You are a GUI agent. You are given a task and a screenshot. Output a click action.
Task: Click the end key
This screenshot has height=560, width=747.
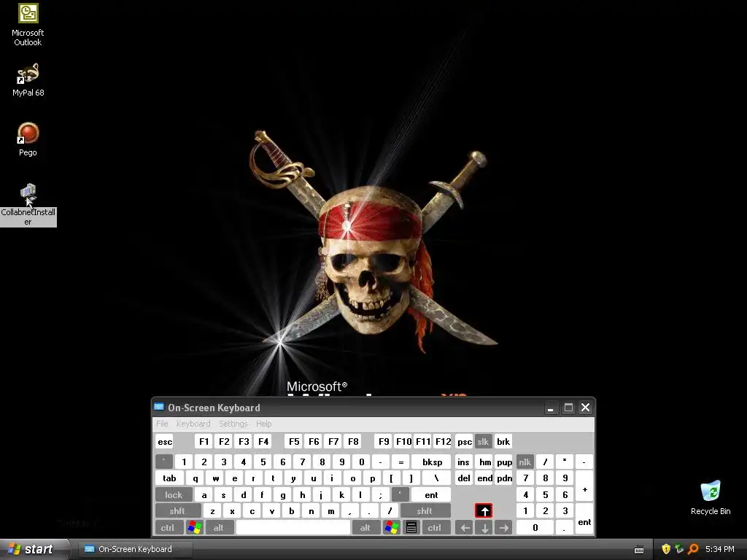click(x=484, y=478)
